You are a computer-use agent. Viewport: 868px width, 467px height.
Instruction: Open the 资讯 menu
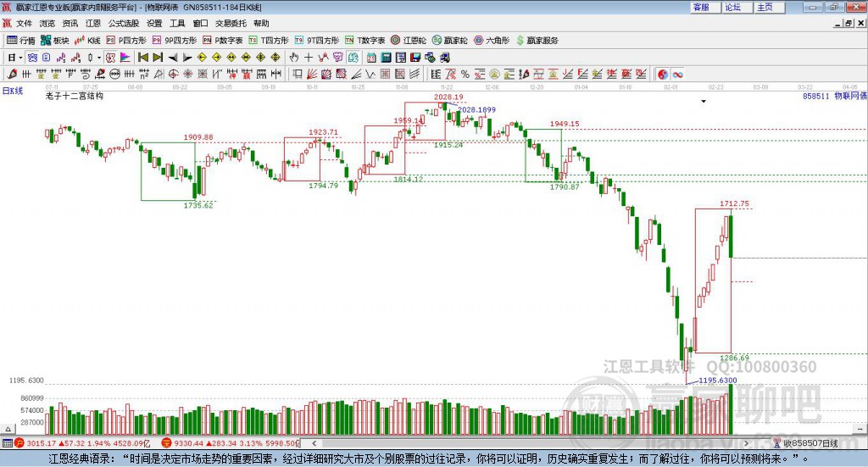(70, 23)
